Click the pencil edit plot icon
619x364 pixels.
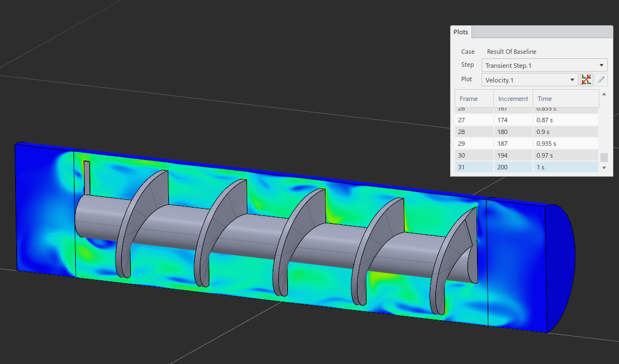601,80
